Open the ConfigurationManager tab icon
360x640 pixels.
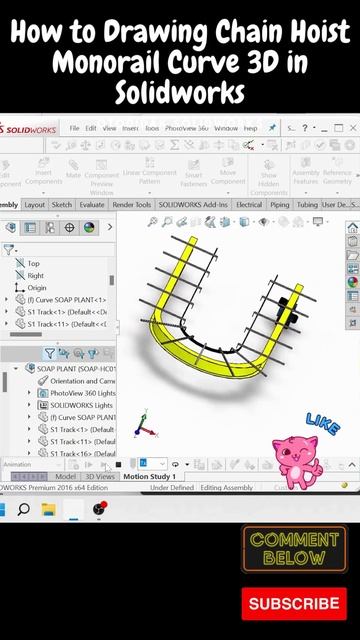50,227
